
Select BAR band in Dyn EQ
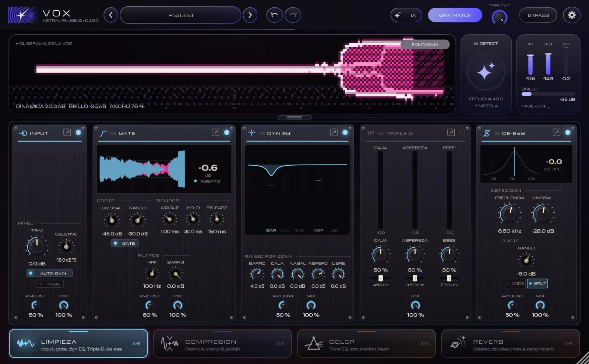(x=271, y=230)
